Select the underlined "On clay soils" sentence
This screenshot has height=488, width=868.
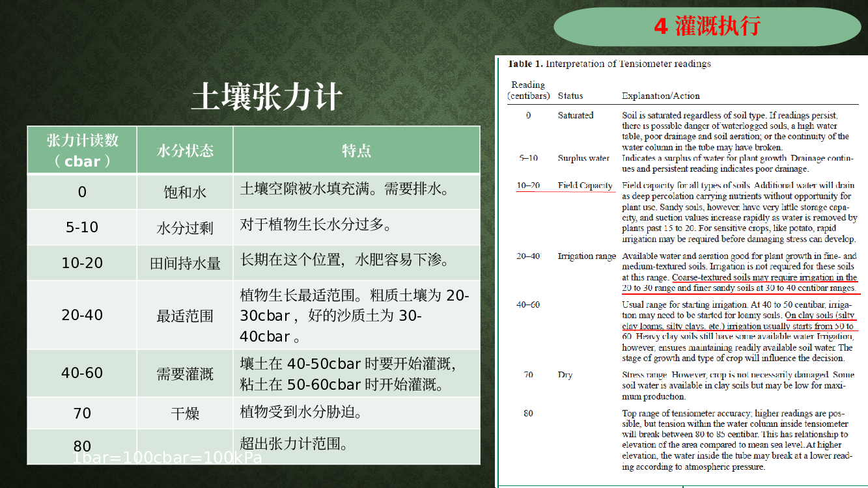(x=739, y=321)
